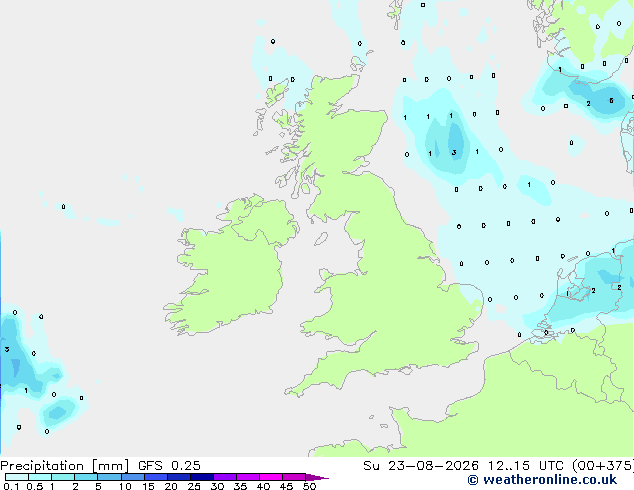Click the '30' legend scale label
Image resolution: width=634 pixels, height=490 pixels.
217,486
